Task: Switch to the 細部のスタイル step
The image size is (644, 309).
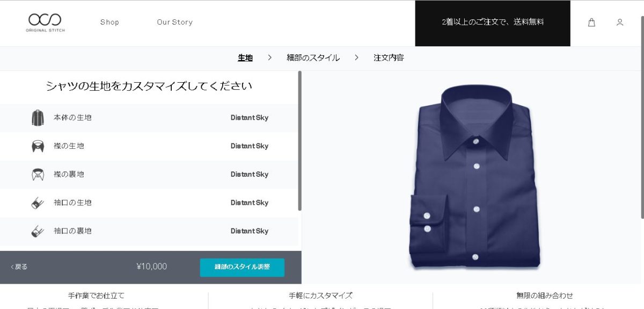Action: click(313, 58)
